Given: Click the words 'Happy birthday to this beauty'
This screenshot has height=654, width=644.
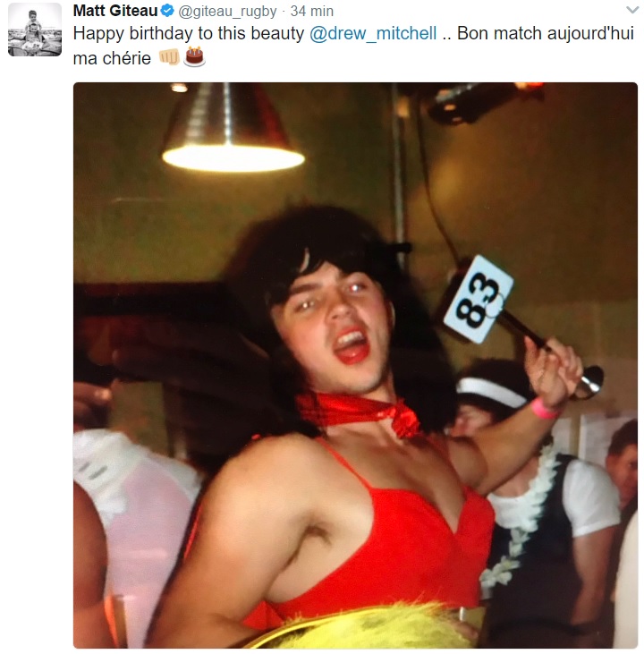Looking at the screenshot, I should pyautogui.click(x=189, y=34).
